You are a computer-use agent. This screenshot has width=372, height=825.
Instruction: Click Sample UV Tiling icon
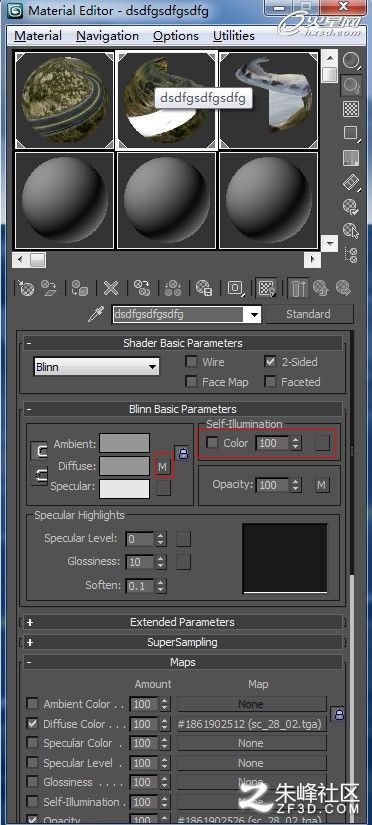click(350, 133)
